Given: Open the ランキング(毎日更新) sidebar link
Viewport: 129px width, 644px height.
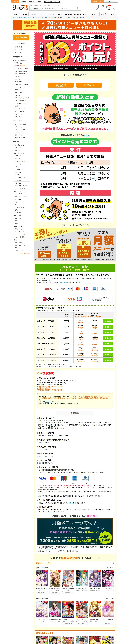Looking at the screenshot, I should pyautogui.click(x=19, y=66).
